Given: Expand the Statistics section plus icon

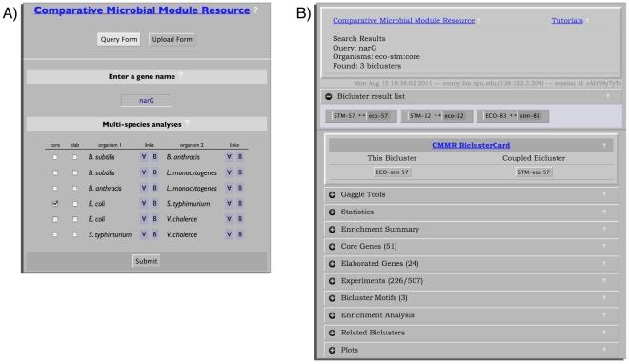Looking at the screenshot, I should (333, 212).
